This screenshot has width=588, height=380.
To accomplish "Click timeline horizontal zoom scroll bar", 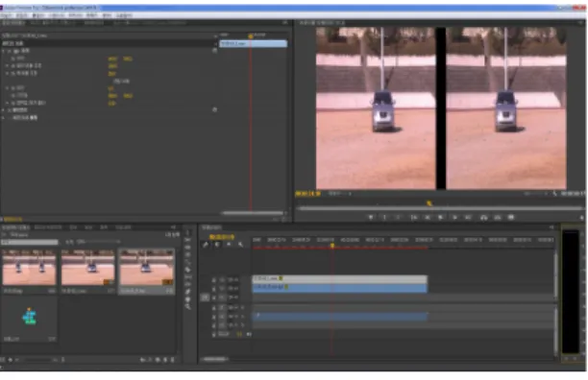I will [215, 359].
